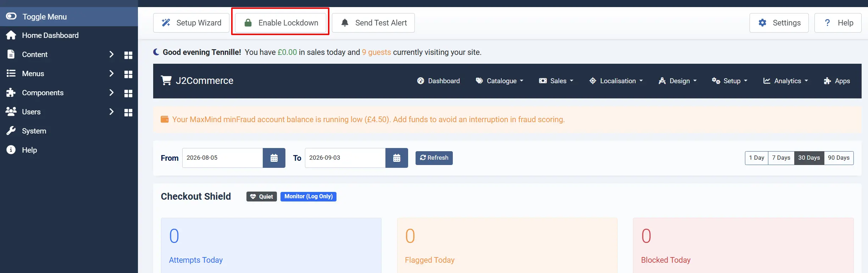Open the Localisation dropdown menu
Image resolution: width=868 pixels, height=273 pixels.
pos(616,81)
